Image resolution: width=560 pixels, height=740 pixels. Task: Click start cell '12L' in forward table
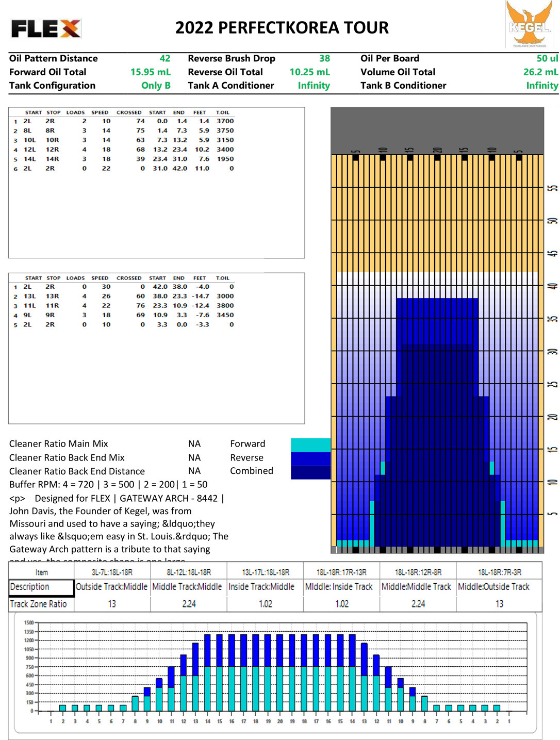29,150
